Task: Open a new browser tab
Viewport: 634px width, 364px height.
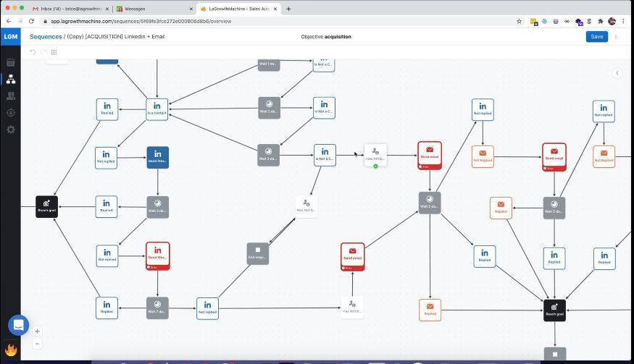Action: point(288,9)
